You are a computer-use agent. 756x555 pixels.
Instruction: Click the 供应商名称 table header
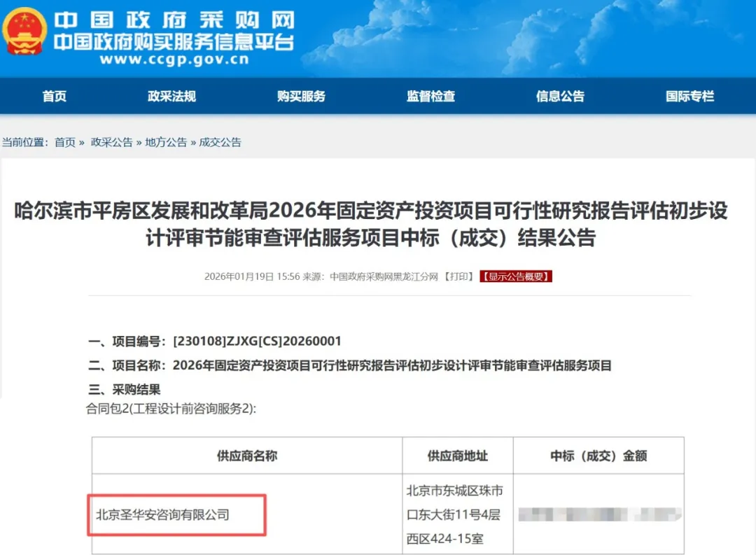point(246,456)
